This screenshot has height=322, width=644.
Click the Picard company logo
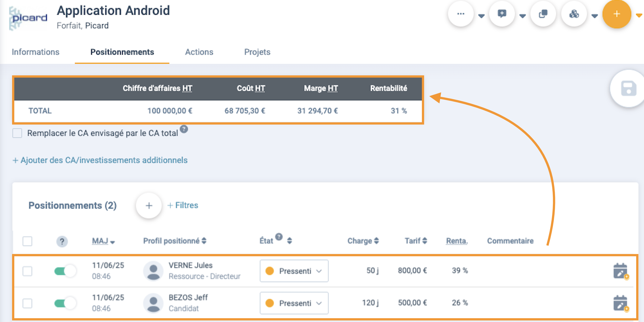[x=28, y=18]
